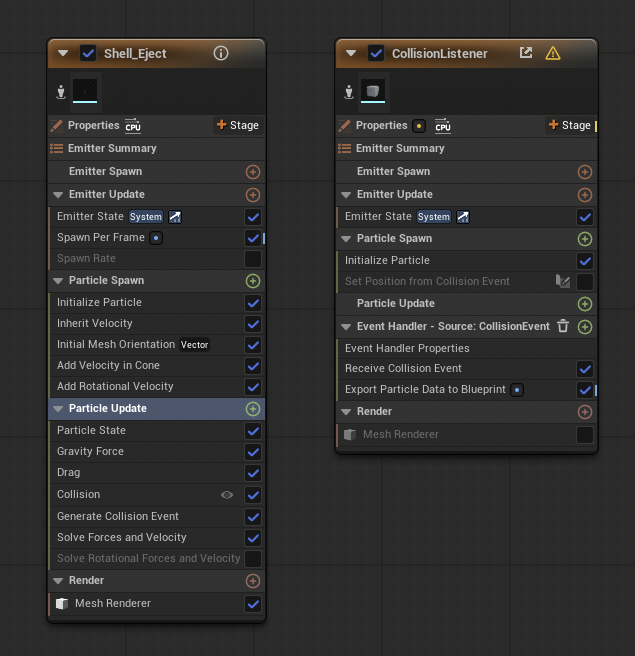Screen dimensions: 635x656
Task: Add renderer to CollisionListener Render section
Action: click(x=585, y=412)
